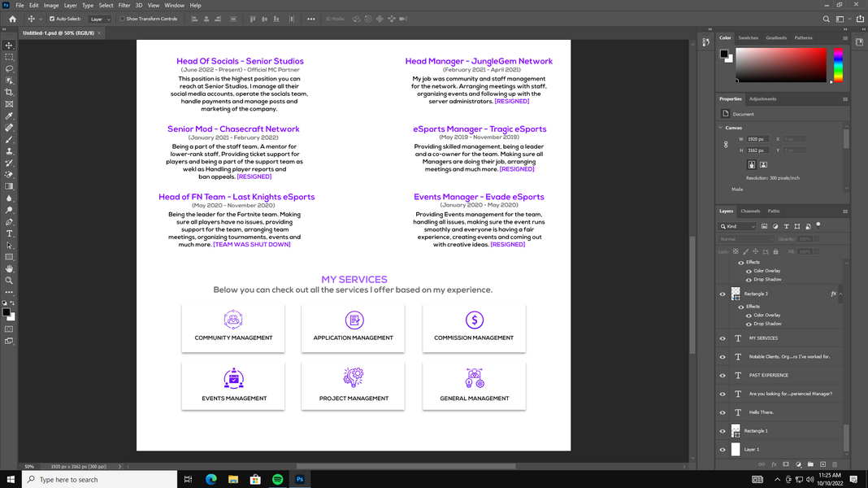This screenshot has height=488, width=868.
Task: Select the Brush tool
Action: pyautogui.click(x=9, y=140)
